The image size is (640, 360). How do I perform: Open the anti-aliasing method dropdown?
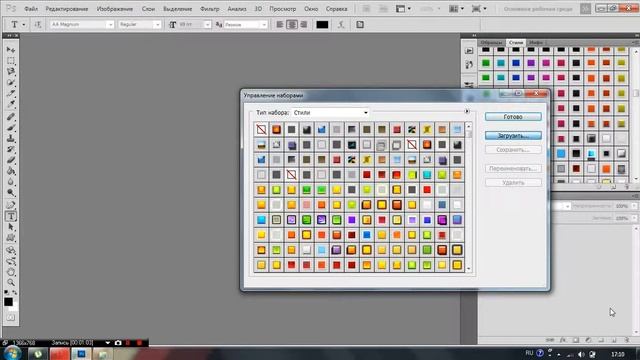(x=264, y=25)
